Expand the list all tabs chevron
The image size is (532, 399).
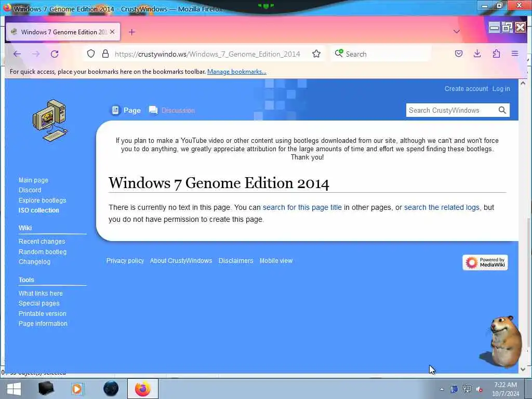(456, 32)
